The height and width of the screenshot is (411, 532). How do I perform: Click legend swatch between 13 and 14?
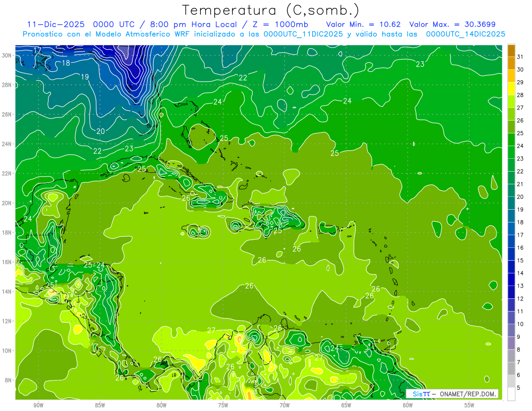(511, 280)
